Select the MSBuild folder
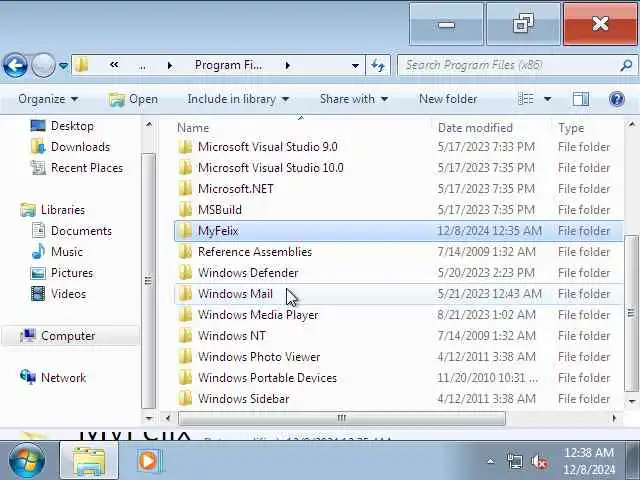 pos(220,210)
